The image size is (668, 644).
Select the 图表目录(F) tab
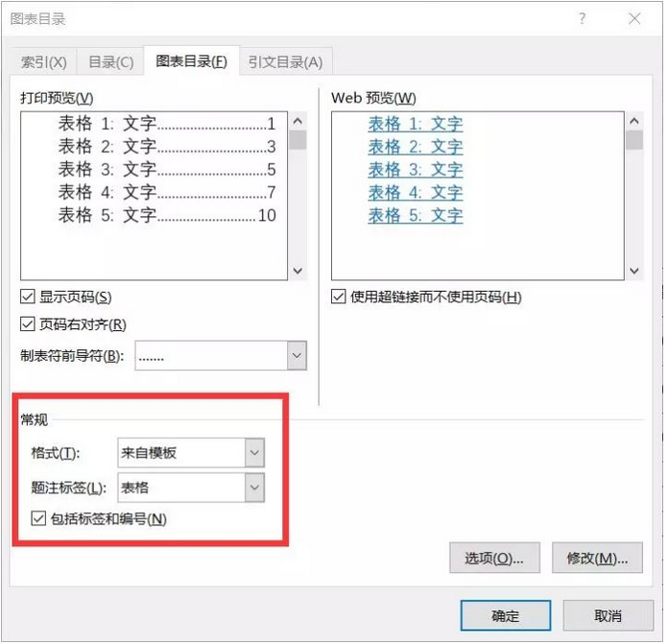click(x=191, y=61)
